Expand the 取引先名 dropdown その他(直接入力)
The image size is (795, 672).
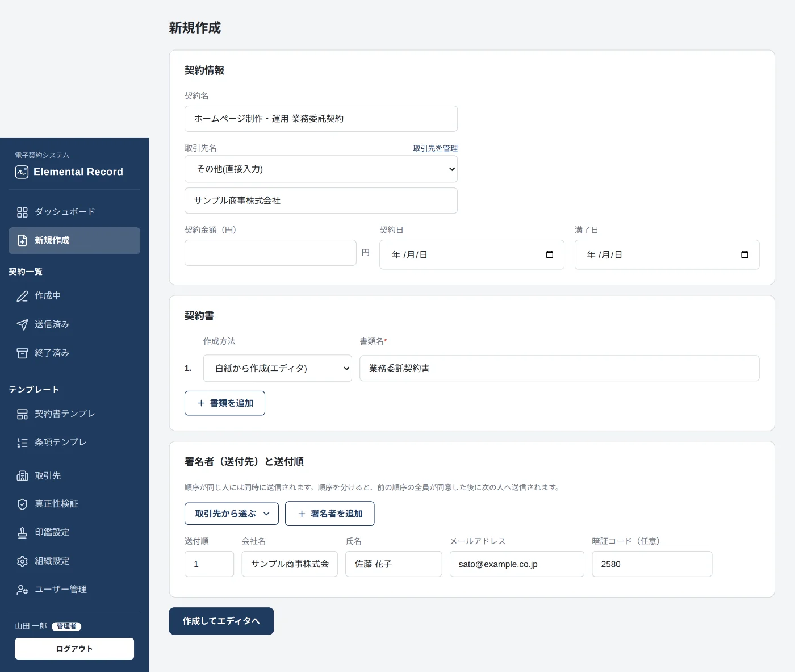click(x=321, y=169)
